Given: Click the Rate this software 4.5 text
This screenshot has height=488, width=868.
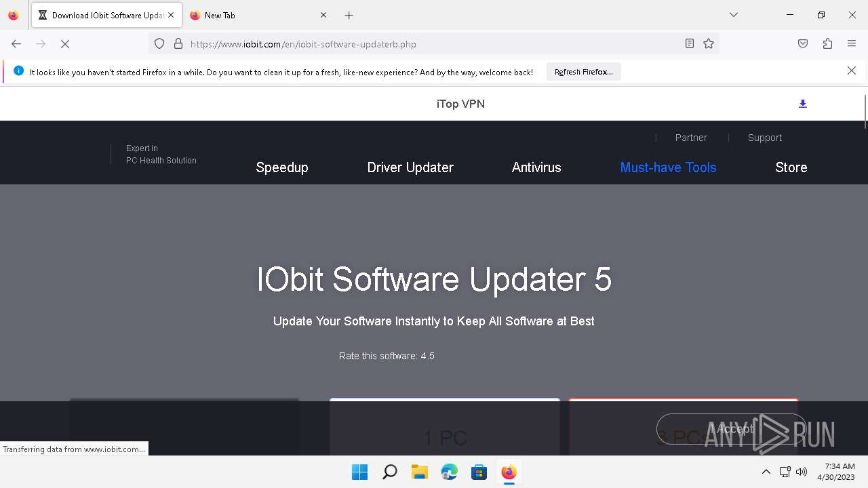Looking at the screenshot, I should 387,356.
